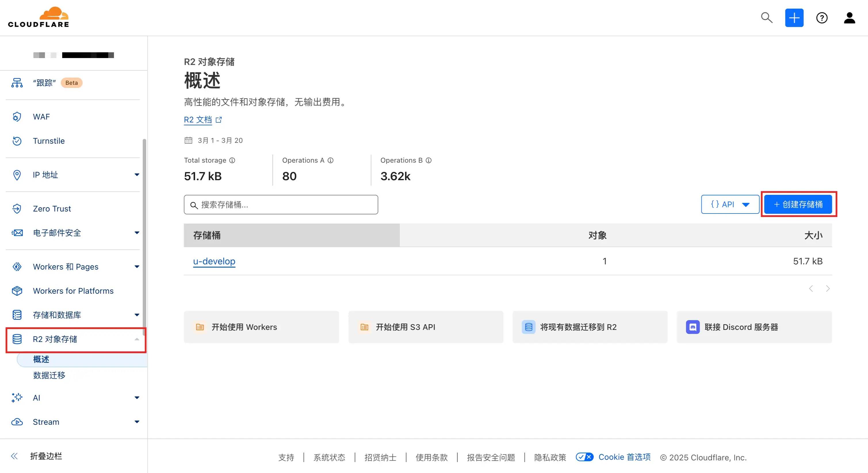
Task: Toggle the Cookie 首选项 switch icon
Action: (x=585, y=457)
